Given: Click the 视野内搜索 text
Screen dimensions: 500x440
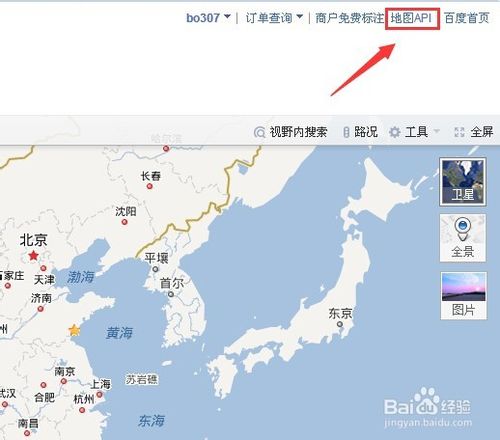Looking at the screenshot, I should click(298, 132).
